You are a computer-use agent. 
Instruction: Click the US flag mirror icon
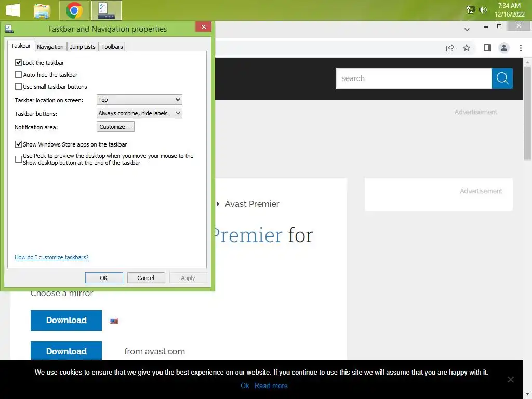[x=114, y=321]
